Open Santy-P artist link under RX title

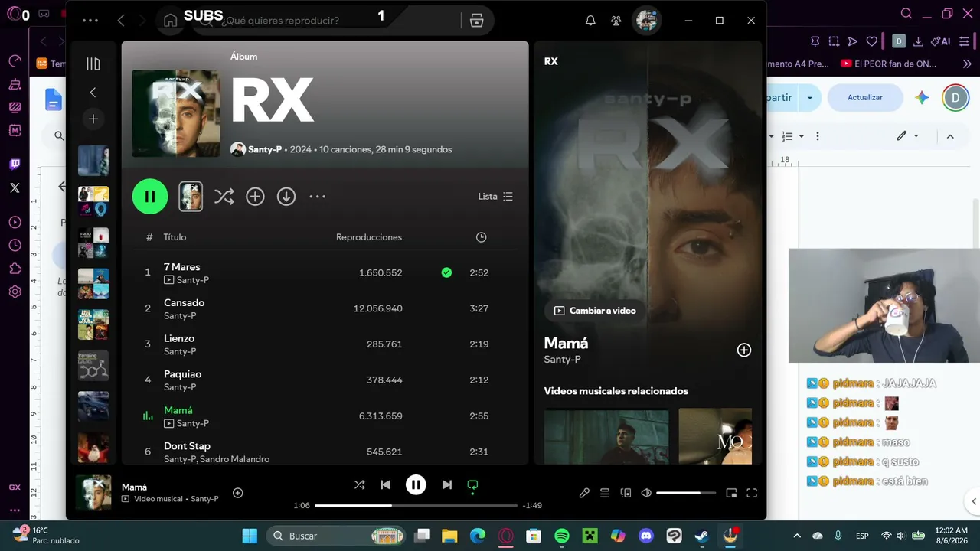[265, 149]
